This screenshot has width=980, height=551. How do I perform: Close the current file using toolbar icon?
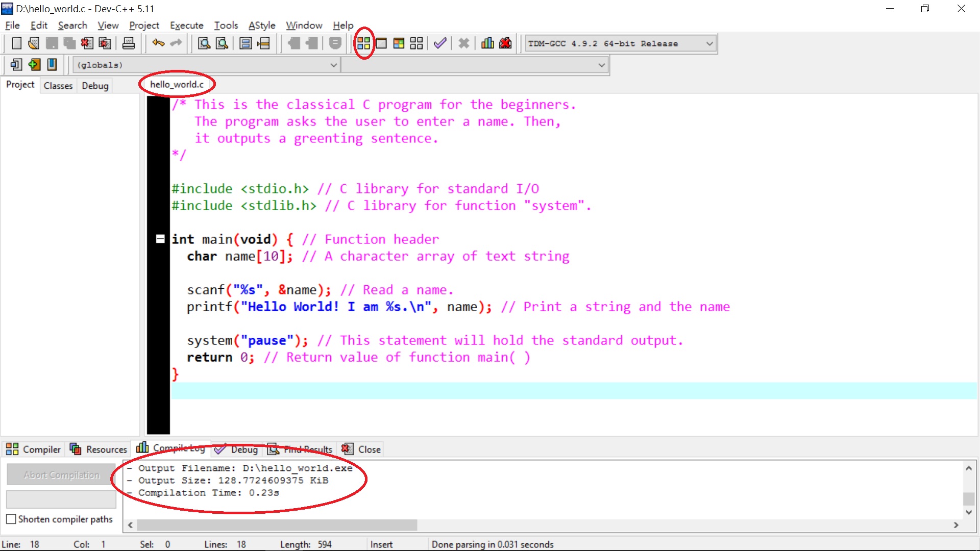point(87,43)
